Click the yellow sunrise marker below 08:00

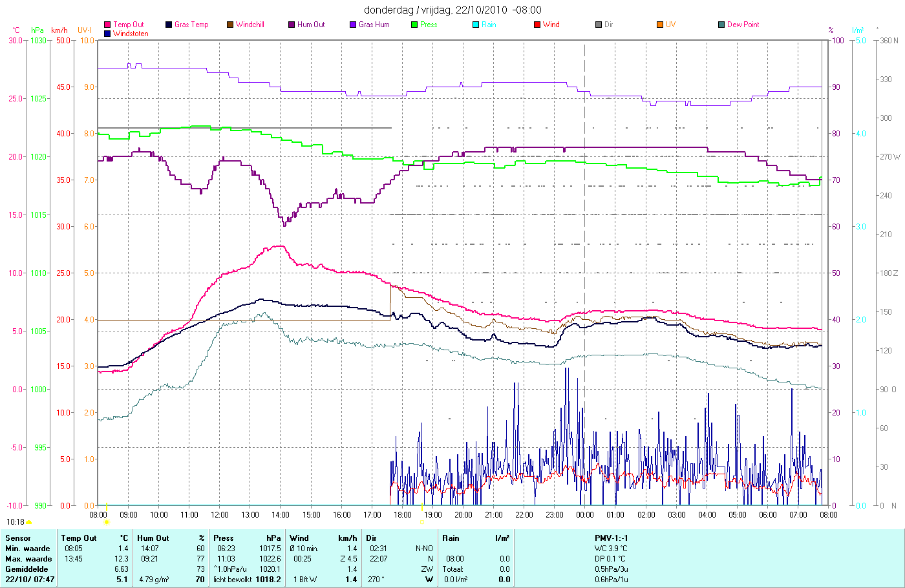click(106, 522)
